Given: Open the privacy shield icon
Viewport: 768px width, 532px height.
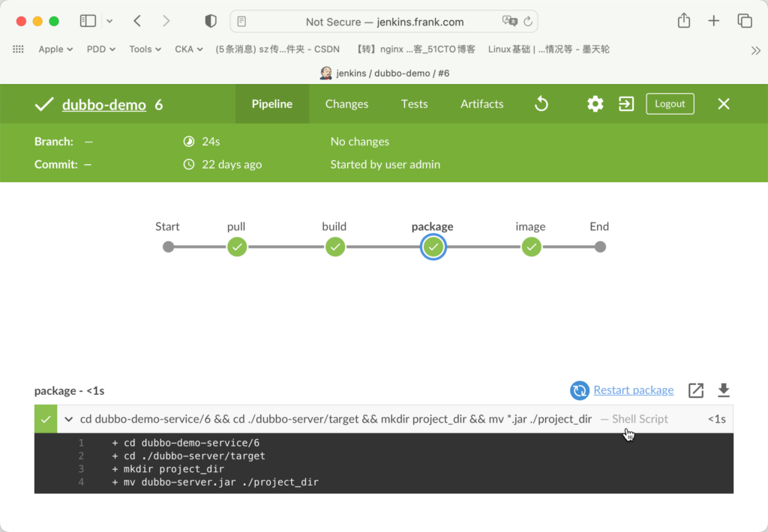Looking at the screenshot, I should [x=211, y=21].
